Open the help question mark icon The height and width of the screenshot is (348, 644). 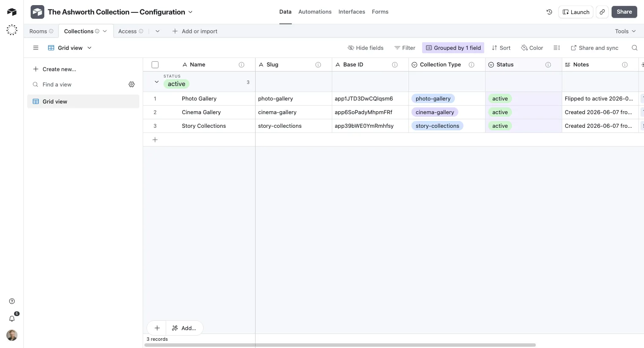pos(12,301)
